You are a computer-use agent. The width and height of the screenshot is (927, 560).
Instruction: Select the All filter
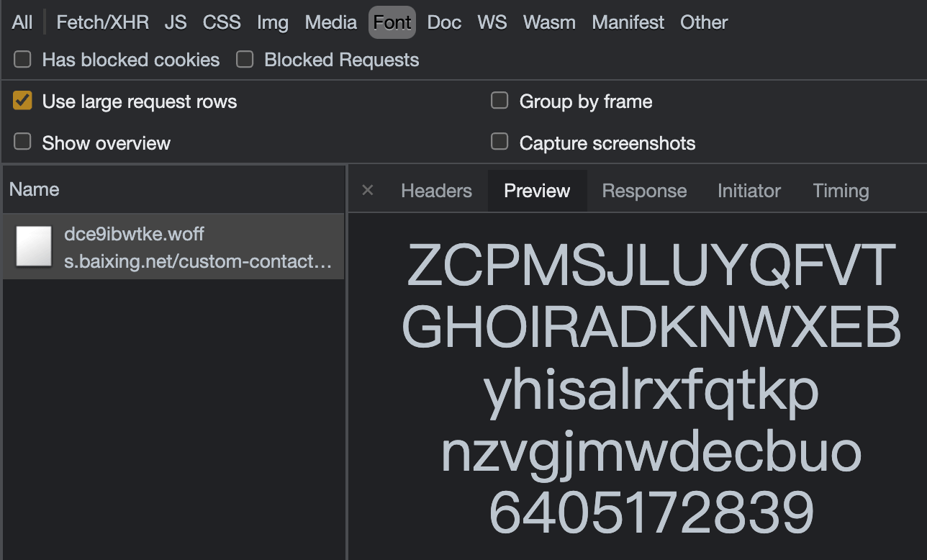tap(22, 22)
